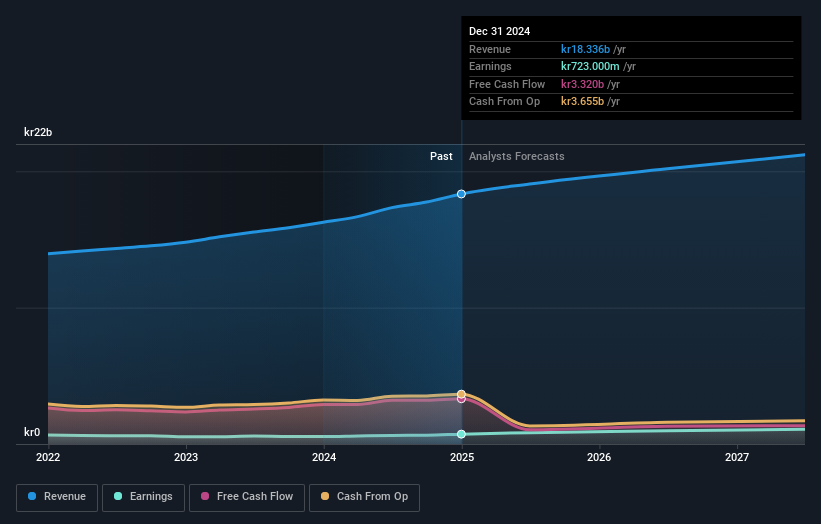This screenshot has height=524, width=821.
Task: Click the 2027 x-axis label
Action: click(737, 458)
